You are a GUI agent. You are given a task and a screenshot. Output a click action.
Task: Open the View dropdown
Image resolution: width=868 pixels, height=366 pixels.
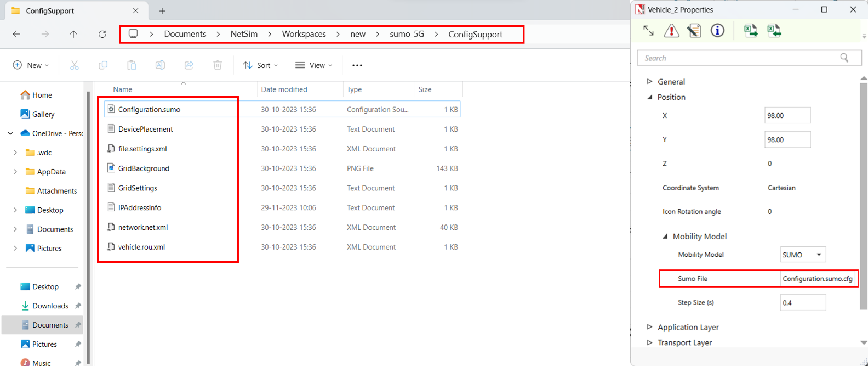point(314,65)
